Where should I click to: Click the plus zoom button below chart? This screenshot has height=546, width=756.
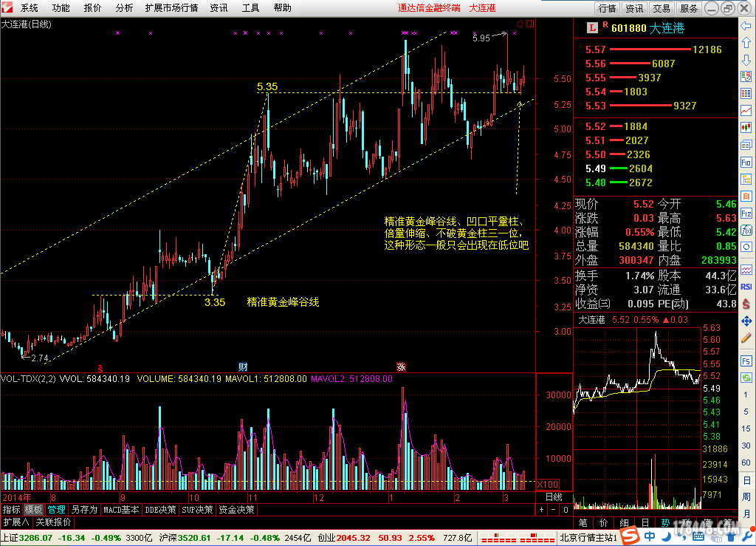(541, 509)
